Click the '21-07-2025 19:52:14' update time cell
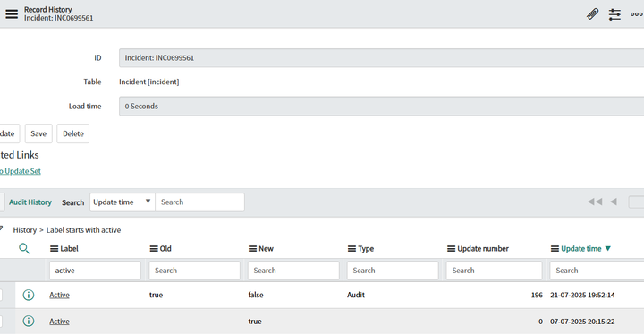Viewport: 644px width, 335px height. pyautogui.click(x=582, y=295)
